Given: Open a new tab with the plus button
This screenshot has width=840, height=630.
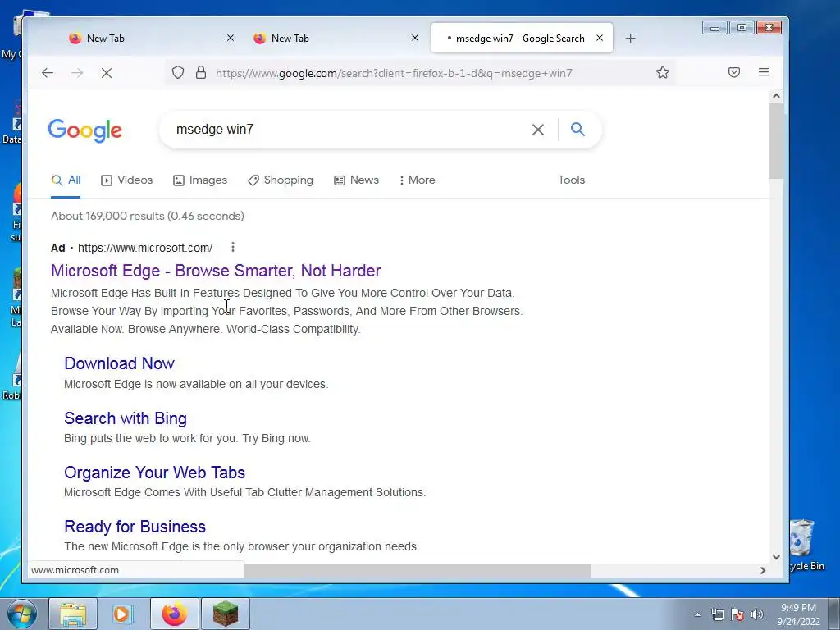Looking at the screenshot, I should pyautogui.click(x=631, y=38).
